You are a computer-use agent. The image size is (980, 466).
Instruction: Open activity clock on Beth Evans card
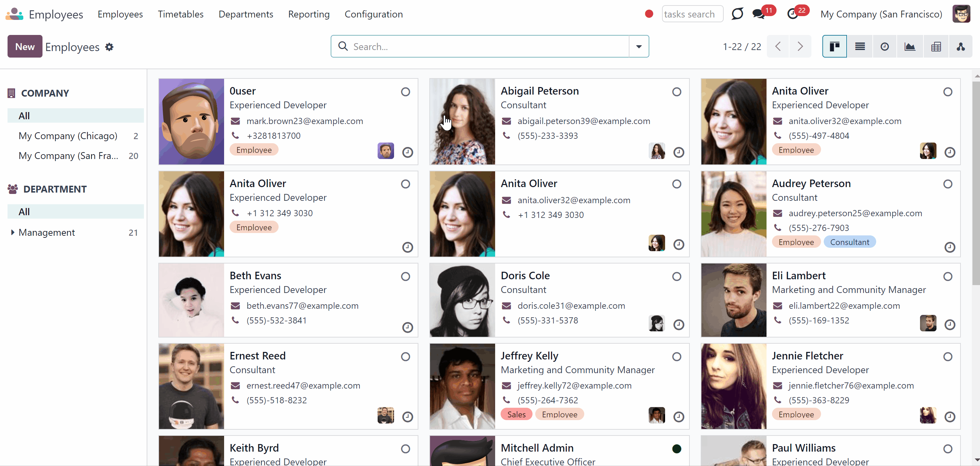tap(407, 327)
